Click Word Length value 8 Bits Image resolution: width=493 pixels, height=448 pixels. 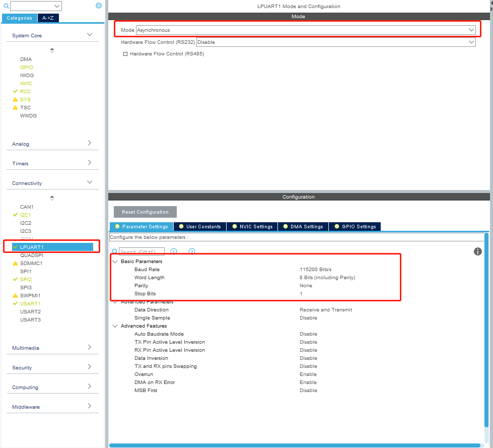click(327, 278)
